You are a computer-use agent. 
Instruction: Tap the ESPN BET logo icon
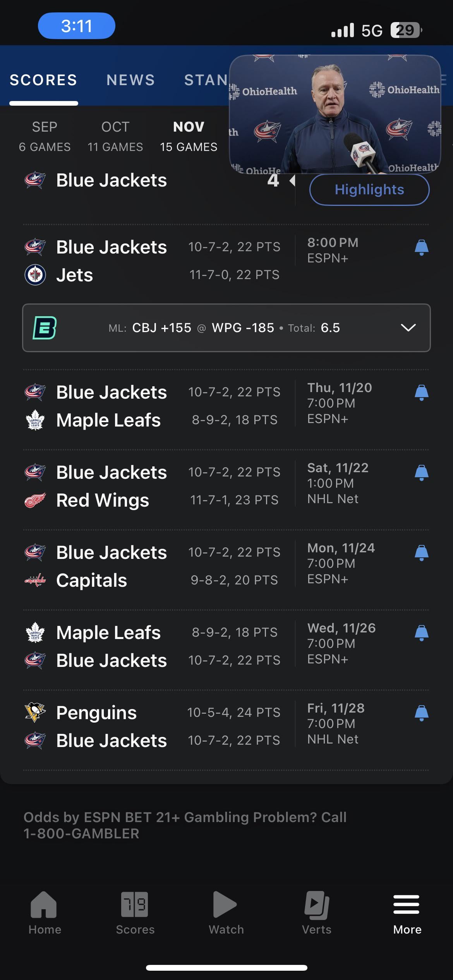click(45, 328)
